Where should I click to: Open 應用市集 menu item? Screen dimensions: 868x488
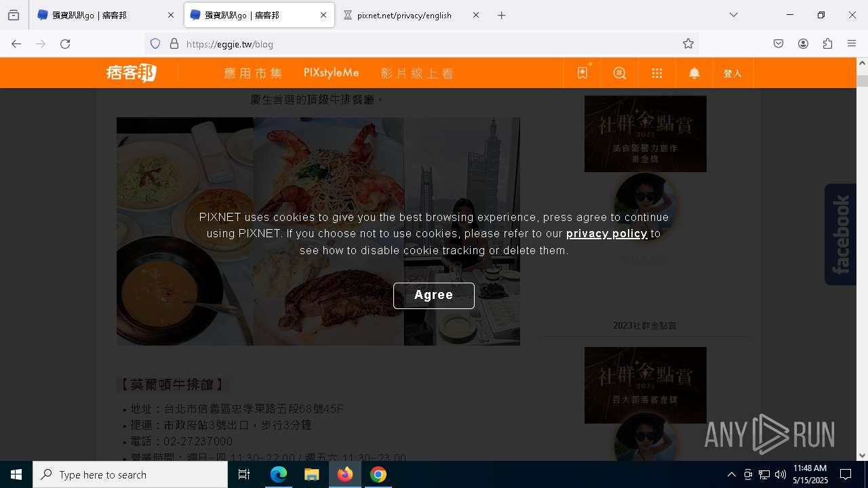click(x=253, y=73)
